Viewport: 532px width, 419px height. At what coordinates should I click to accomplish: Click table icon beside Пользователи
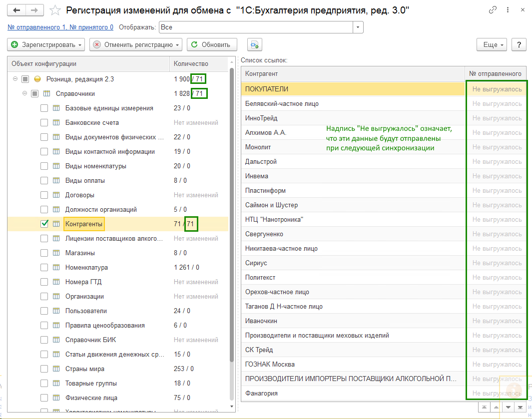56,311
